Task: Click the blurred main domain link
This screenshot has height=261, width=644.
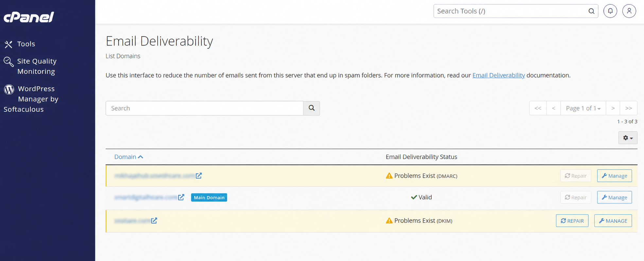Action: [146, 197]
